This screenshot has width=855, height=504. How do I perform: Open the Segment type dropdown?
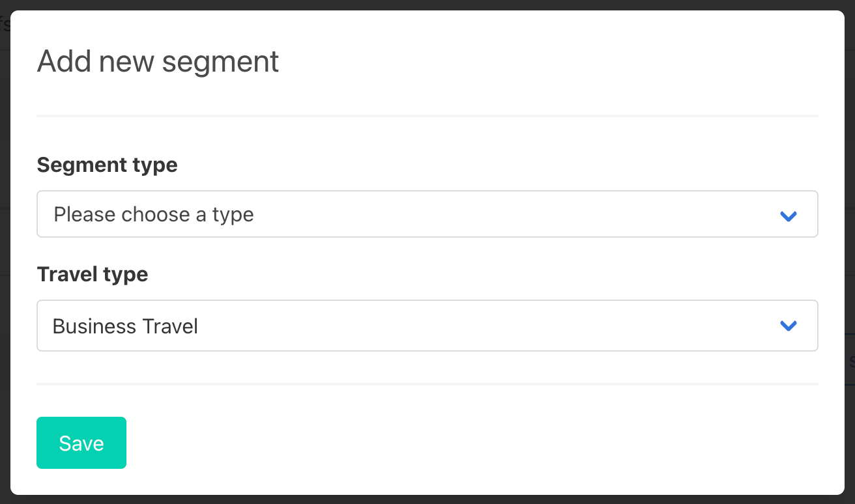427,214
